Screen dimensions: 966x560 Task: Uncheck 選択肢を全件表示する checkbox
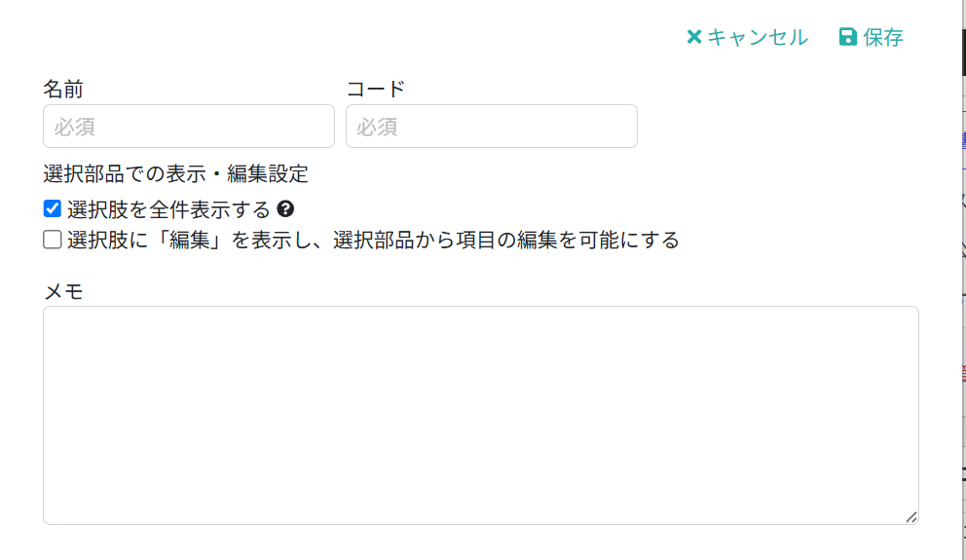click(x=53, y=208)
